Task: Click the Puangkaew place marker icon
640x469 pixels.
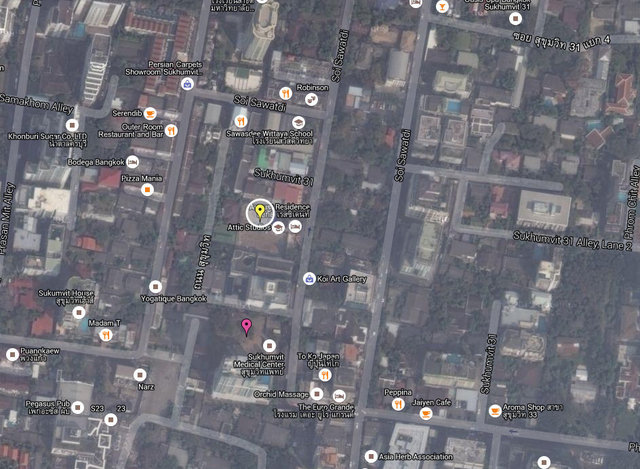Action: coord(12,354)
